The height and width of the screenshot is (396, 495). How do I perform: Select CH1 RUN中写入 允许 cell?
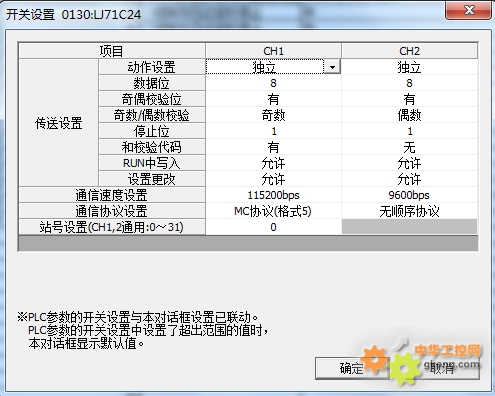pos(273,163)
